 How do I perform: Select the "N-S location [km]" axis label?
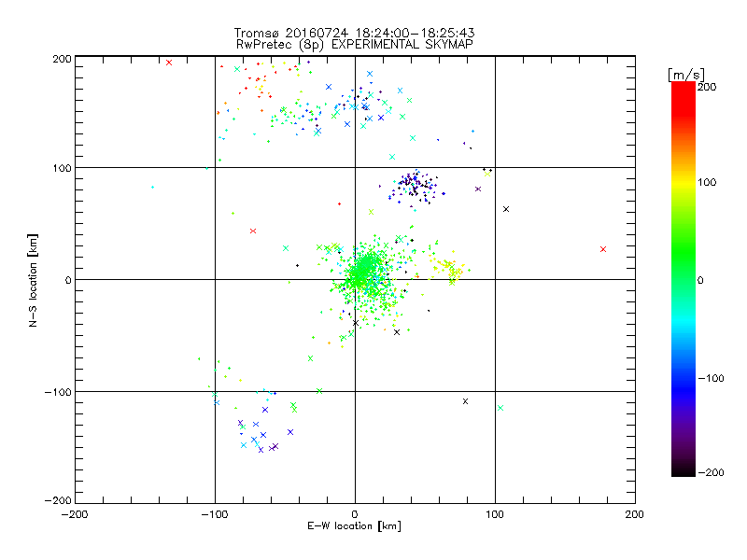click(x=33, y=281)
